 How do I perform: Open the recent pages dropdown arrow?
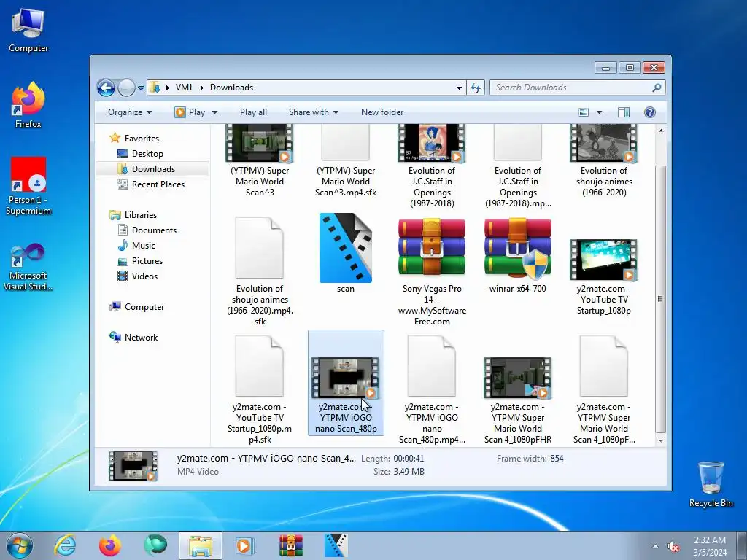(141, 88)
